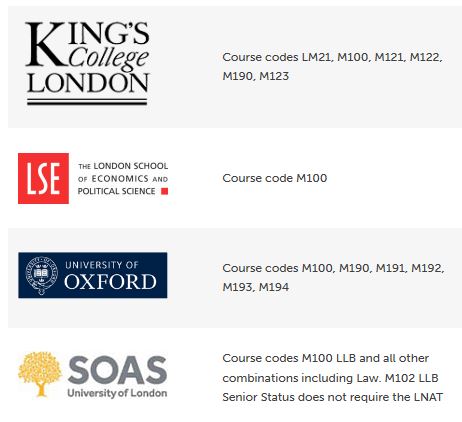Click the red LSE square logo
This screenshot has height=422, width=462.
click(x=43, y=178)
